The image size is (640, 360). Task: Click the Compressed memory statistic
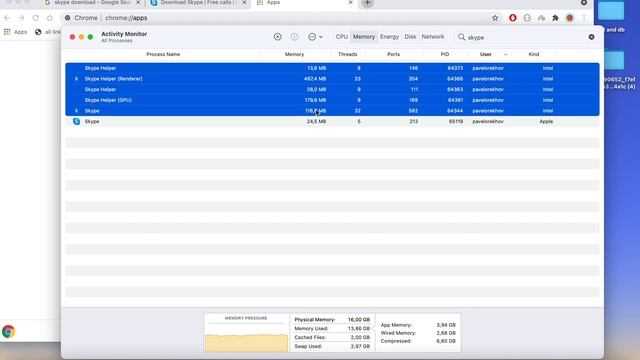pyautogui.click(x=418, y=341)
